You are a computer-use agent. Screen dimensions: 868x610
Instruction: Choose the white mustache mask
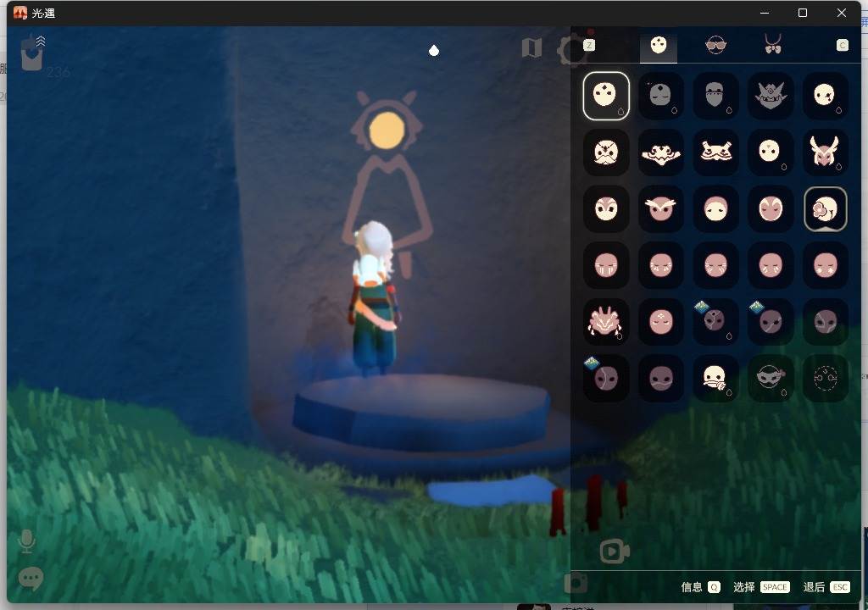605,152
